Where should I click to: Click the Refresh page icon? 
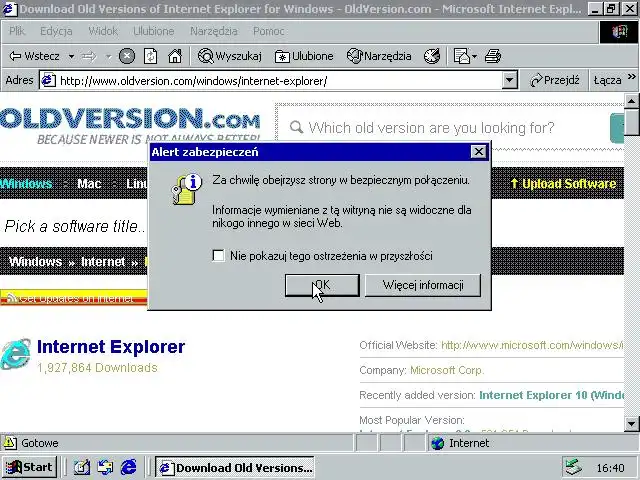(x=151, y=56)
